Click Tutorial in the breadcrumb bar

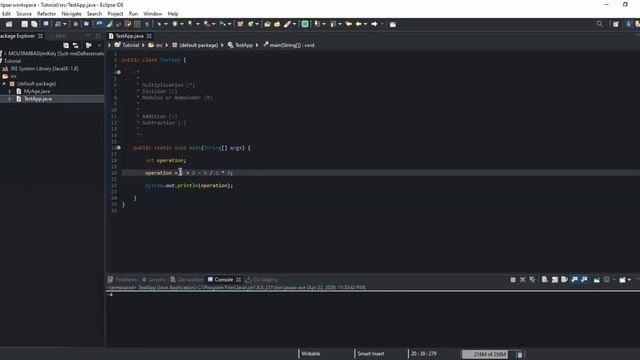[x=127, y=45]
